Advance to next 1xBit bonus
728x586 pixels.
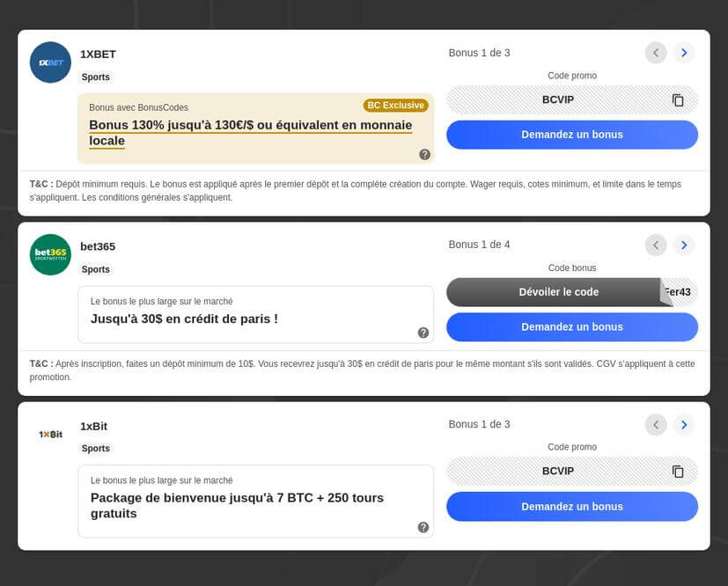[684, 425]
